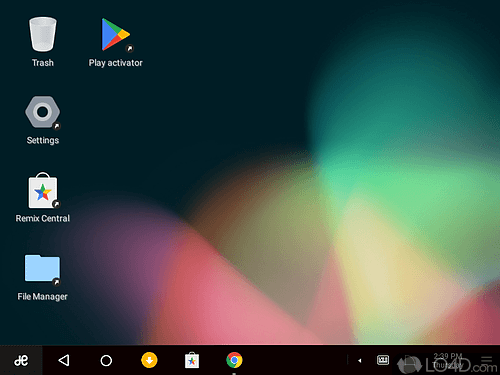Open the 2:39 PM clock in taskbar
Viewport: 500px width, 375px height.
(x=448, y=360)
